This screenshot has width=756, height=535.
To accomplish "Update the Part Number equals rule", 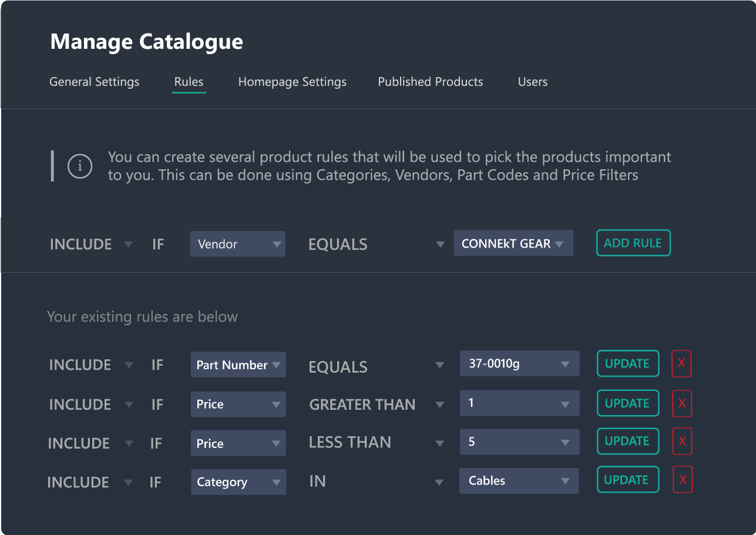I will pyautogui.click(x=627, y=363).
